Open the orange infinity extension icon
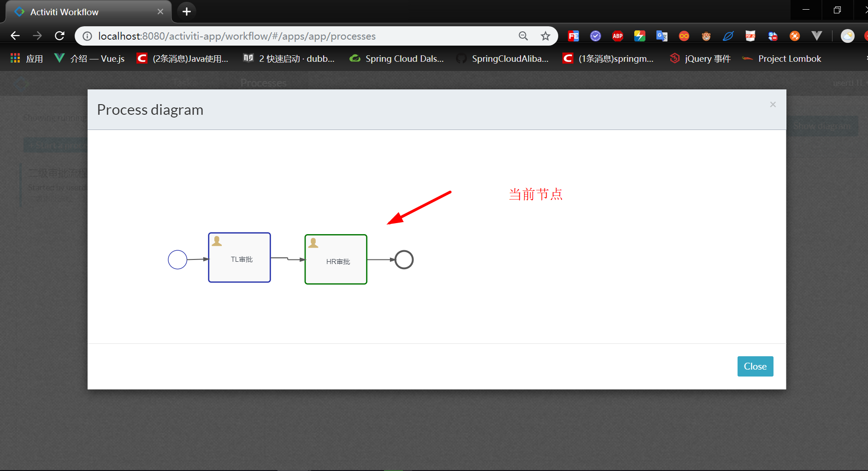This screenshot has width=868, height=471. 684,36
